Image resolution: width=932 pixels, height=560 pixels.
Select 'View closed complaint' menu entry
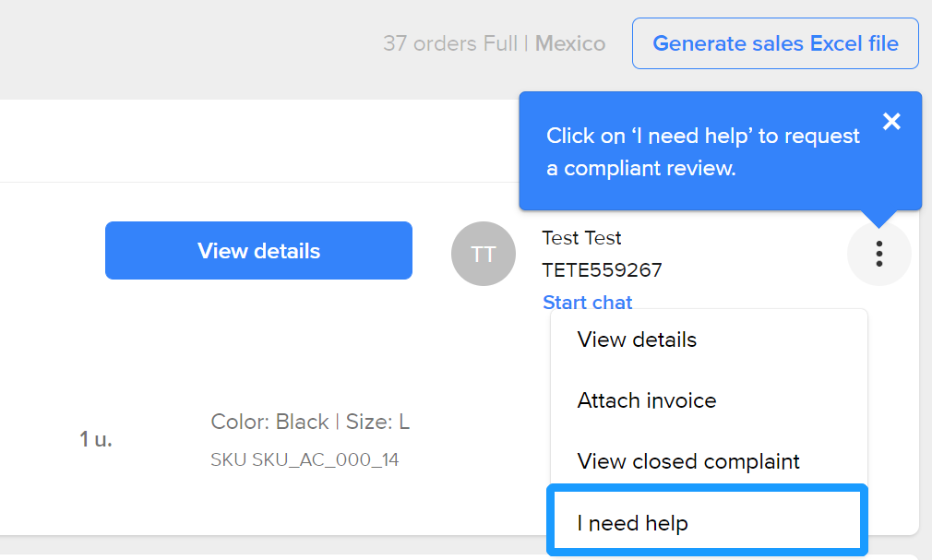coord(688,461)
